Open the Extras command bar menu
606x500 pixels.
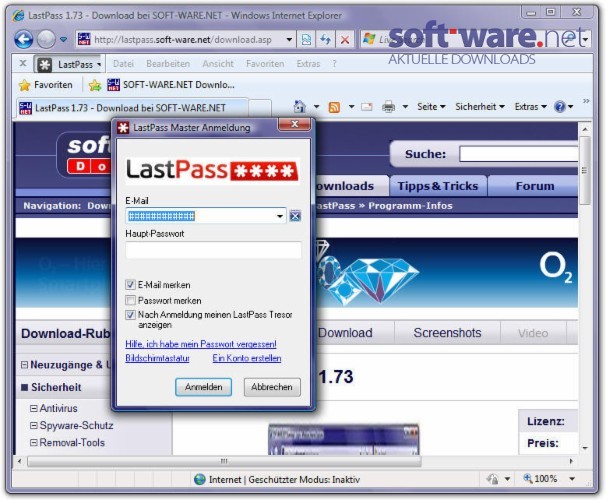click(x=530, y=107)
